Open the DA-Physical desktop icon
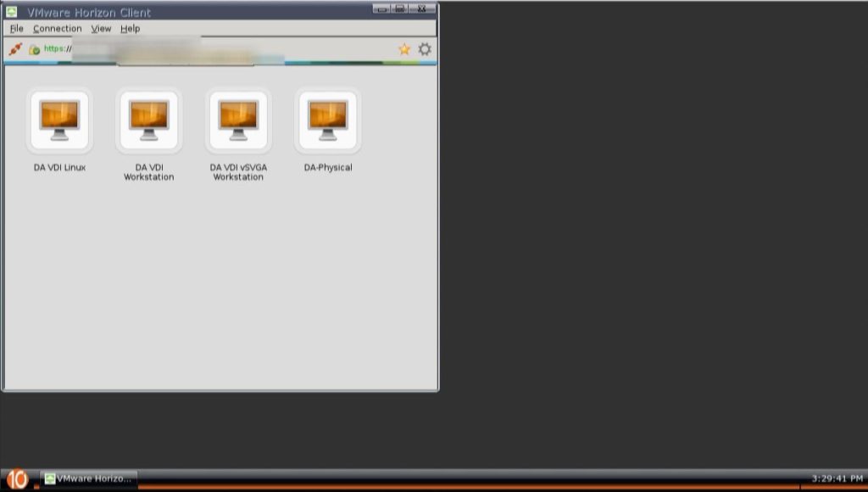This screenshot has width=868, height=492. click(328, 120)
